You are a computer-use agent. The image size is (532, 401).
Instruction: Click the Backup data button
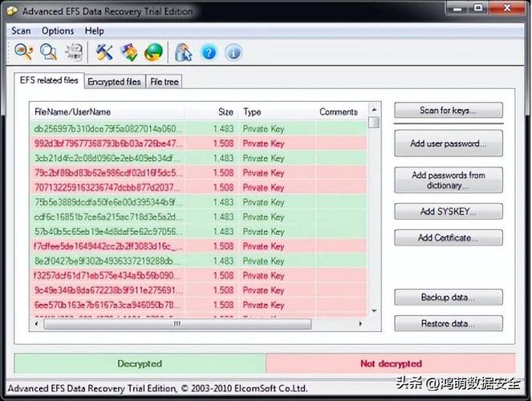tap(449, 297)
